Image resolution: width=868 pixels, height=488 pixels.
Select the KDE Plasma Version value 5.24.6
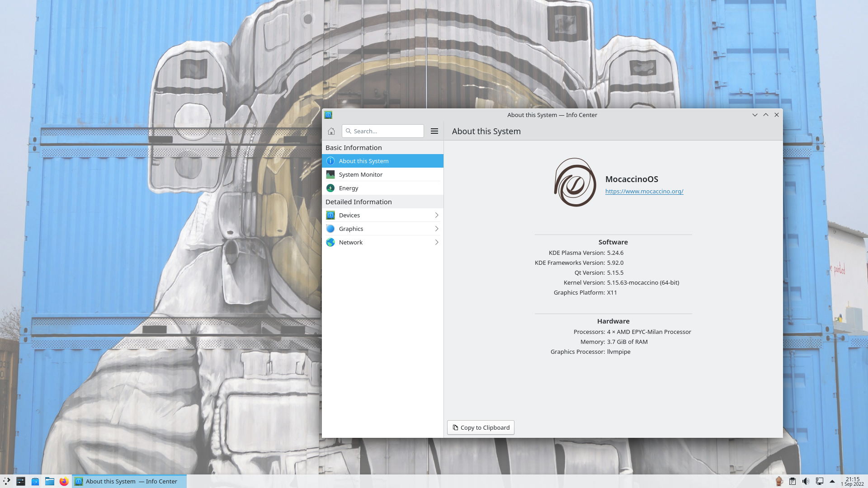click(615, 253)
